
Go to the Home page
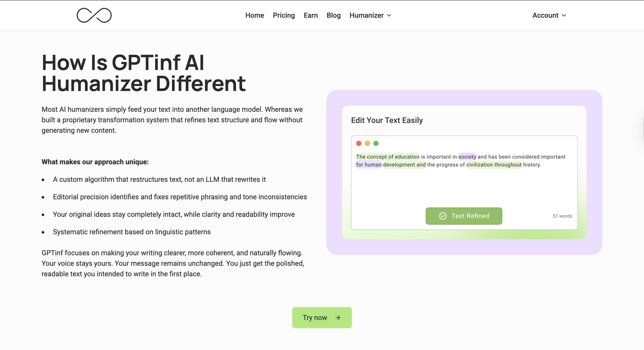255,16
